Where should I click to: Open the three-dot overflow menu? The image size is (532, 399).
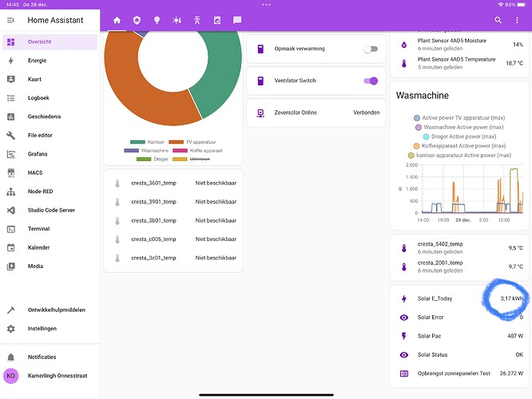(x=517, y=20)
